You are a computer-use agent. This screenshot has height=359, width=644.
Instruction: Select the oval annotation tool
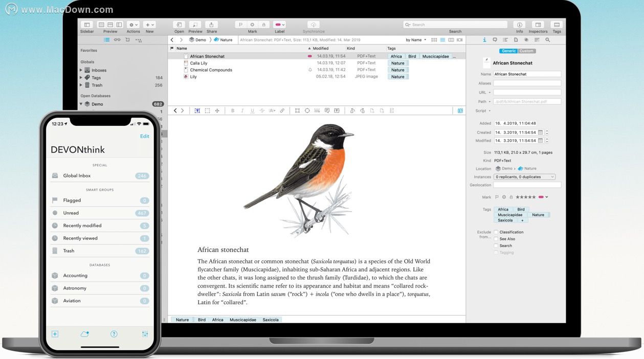tap(307, 110)
